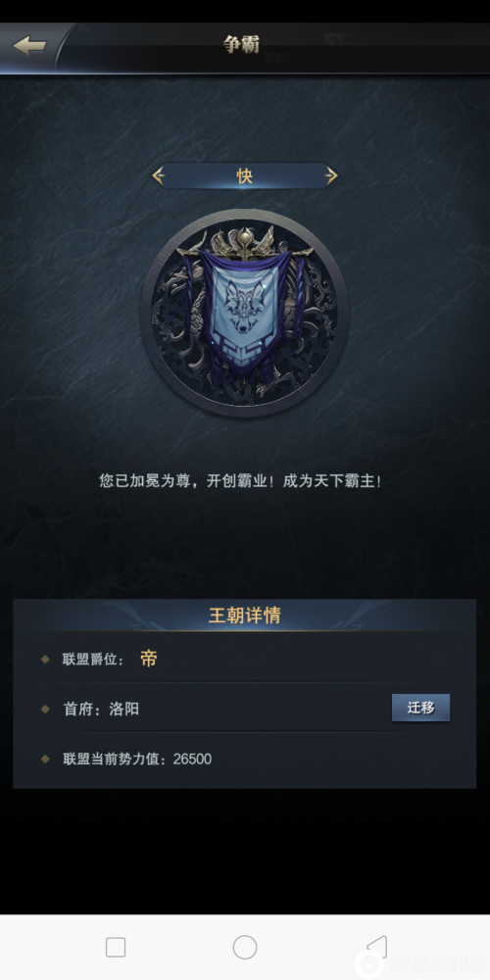Click the watermark logo at bottom-right corner

click(x=422, y=965)
